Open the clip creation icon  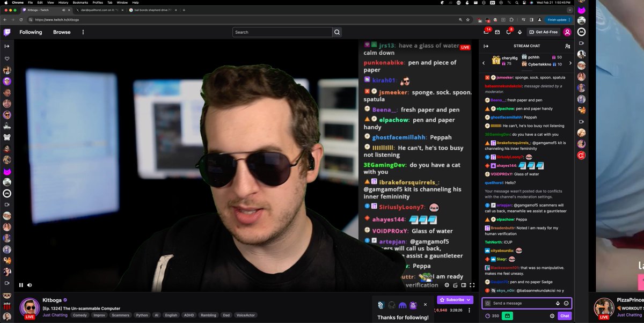[x=455, y=285]
